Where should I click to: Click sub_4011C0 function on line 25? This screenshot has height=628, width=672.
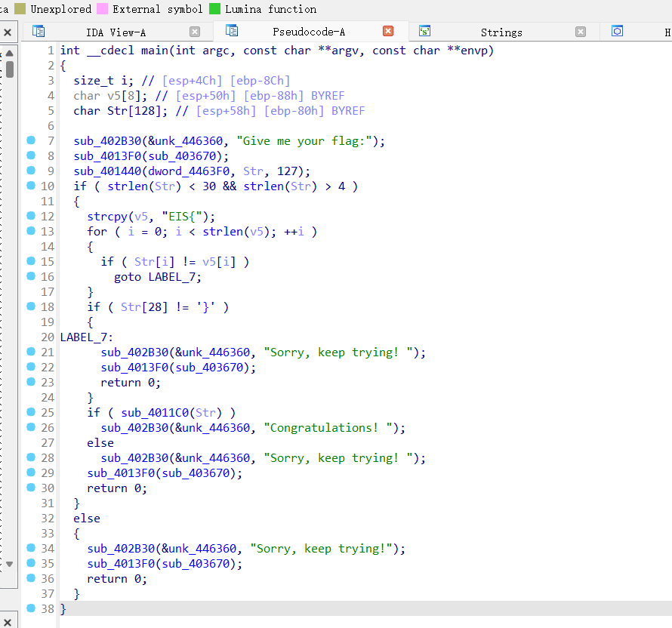tap(155, 413)
